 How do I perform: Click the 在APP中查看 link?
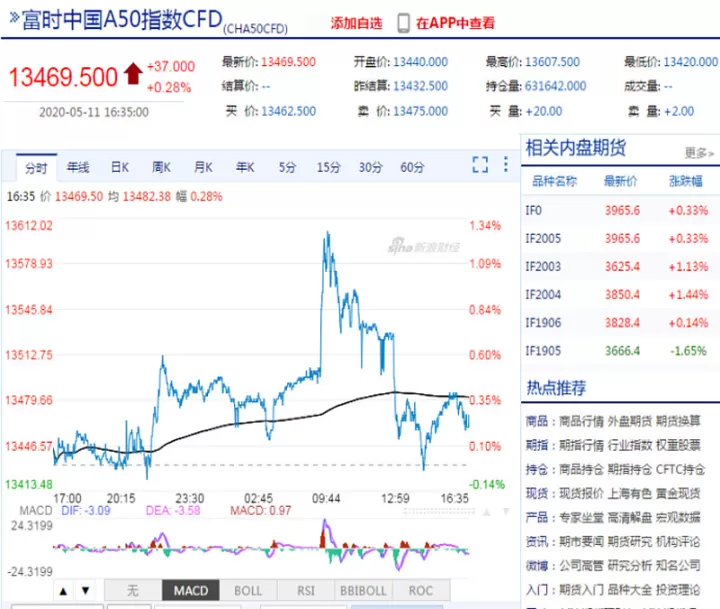(x=455, y=23)
